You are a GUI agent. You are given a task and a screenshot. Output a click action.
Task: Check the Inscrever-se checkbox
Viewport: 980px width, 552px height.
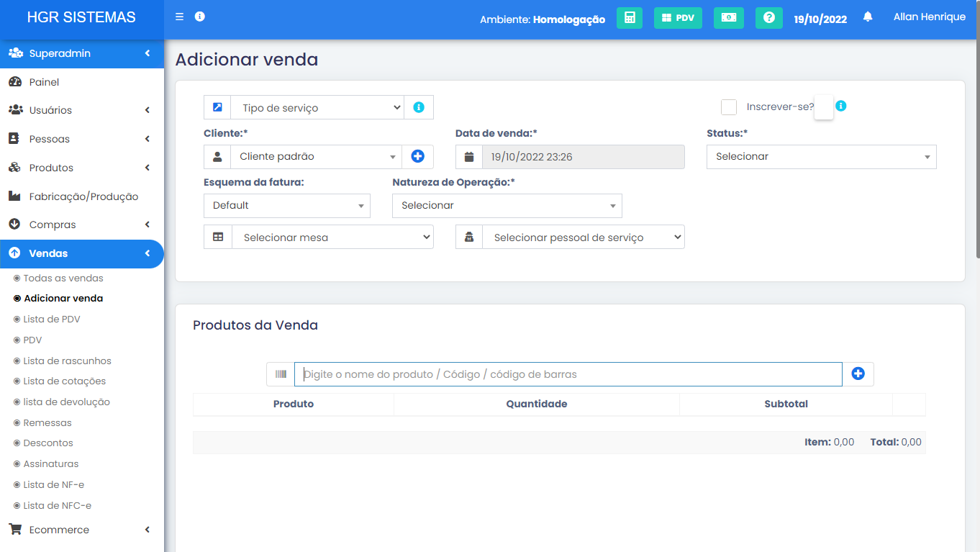point(729,107)
